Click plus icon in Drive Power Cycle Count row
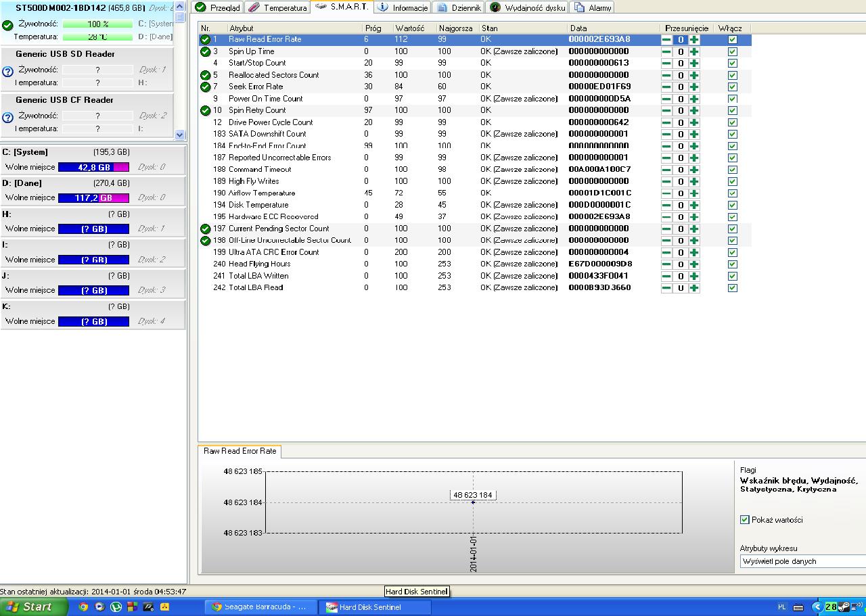This screenshot has height=616, width=866. point(694,122)
